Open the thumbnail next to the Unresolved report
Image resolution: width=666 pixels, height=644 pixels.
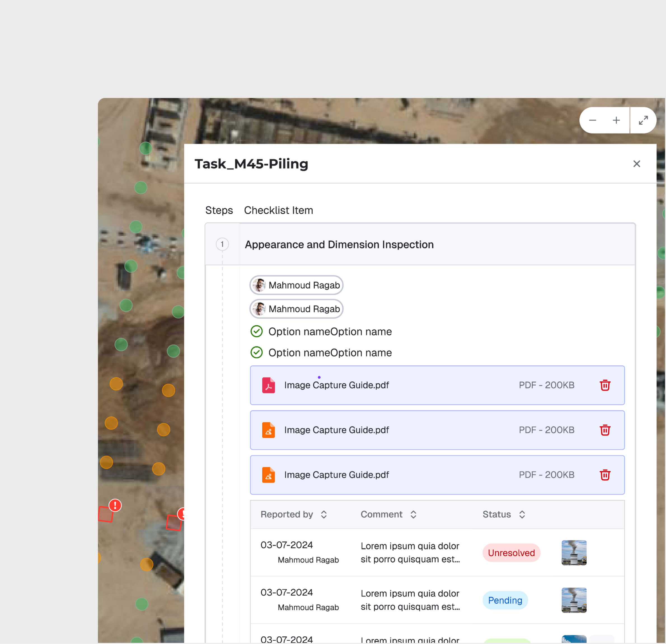tap(574, 552)
